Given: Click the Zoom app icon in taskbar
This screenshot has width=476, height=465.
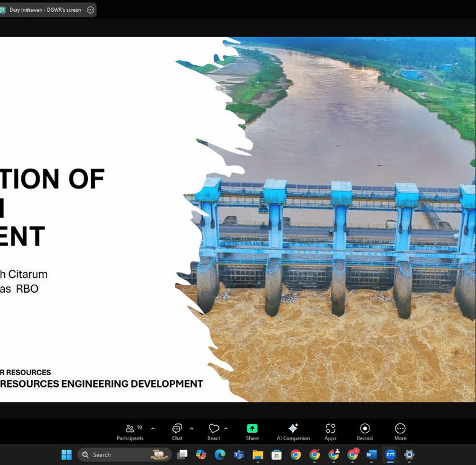Looking at the screenshot, I should coord(390,454).
